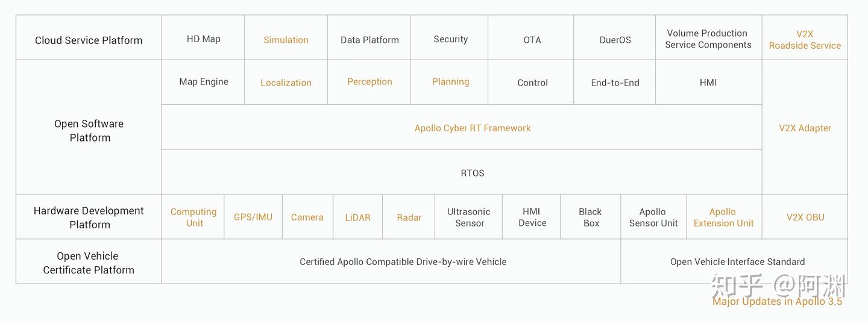868x321 pixels.
Task: Click the V2X Adapter cell
Action: 805,128
